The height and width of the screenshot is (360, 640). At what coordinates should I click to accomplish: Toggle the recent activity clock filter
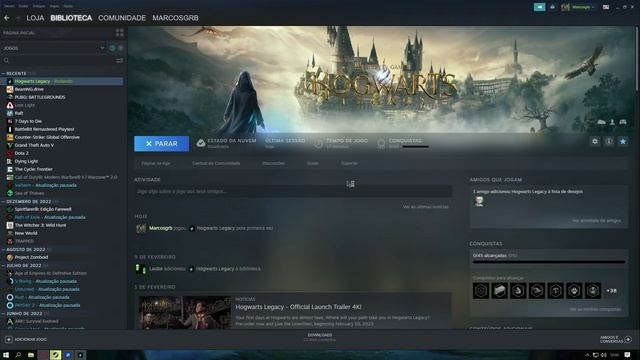click(112, 48)
